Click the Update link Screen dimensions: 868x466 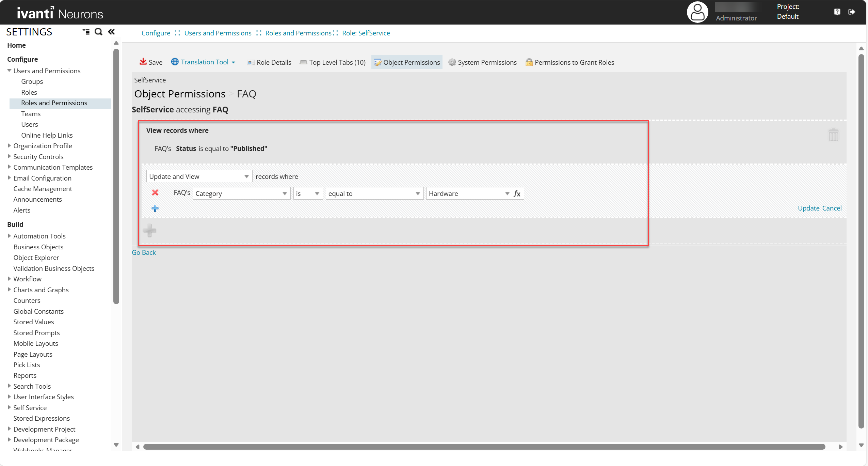coord(808,208)
